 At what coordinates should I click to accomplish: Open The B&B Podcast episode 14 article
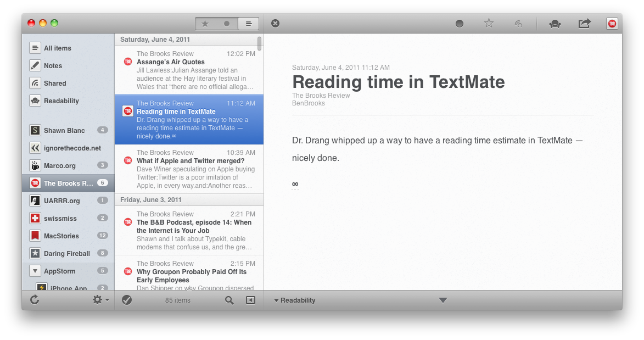click(x=189, y=231)
